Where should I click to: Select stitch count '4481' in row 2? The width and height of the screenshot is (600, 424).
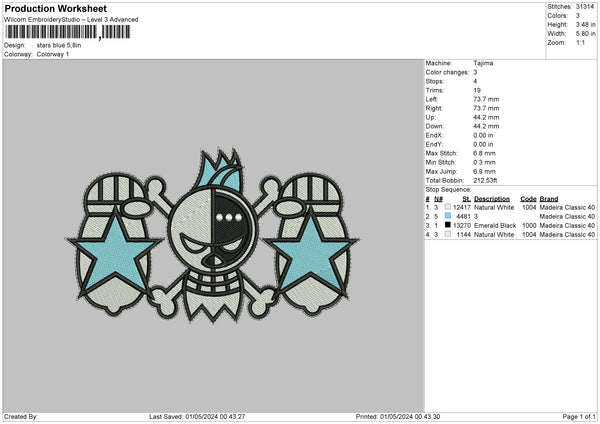pos(463,217)
